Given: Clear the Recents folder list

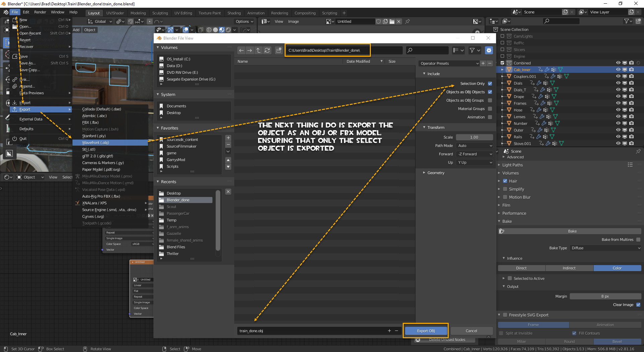Looking at the screenshot, I should (228, 192).
